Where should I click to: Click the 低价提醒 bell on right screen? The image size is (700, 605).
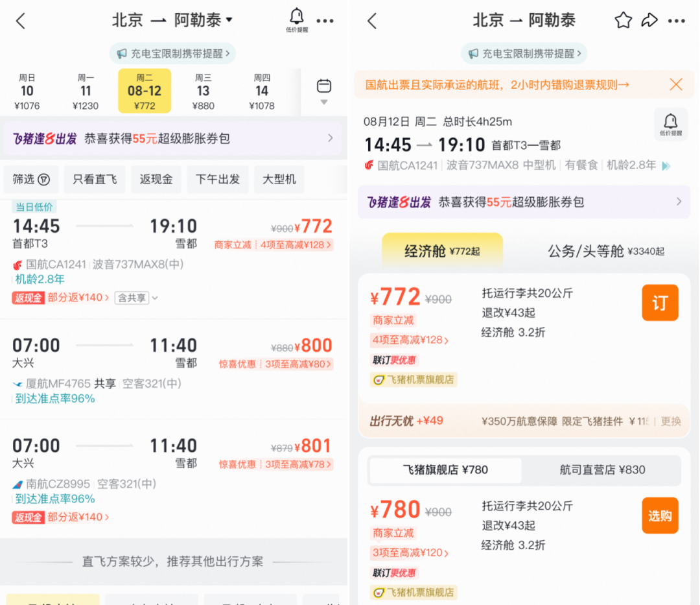coord(671,123)
